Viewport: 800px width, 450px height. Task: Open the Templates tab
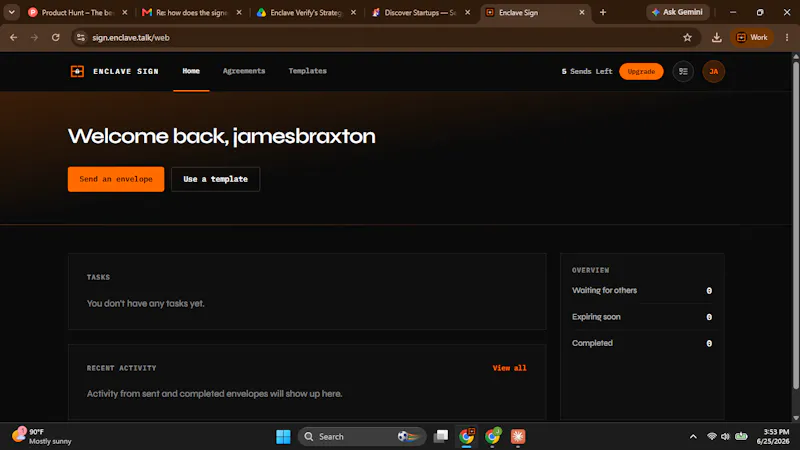point(307,71)
